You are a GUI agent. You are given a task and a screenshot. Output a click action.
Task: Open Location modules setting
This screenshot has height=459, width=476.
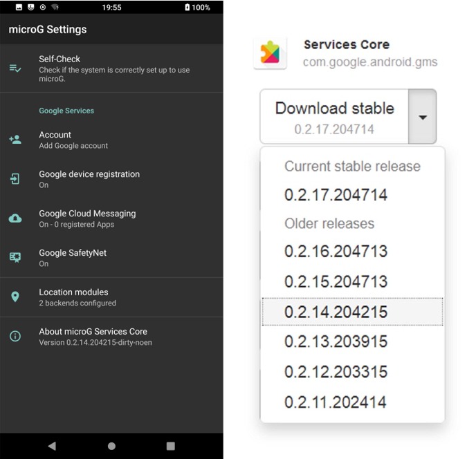pos(111,297)
